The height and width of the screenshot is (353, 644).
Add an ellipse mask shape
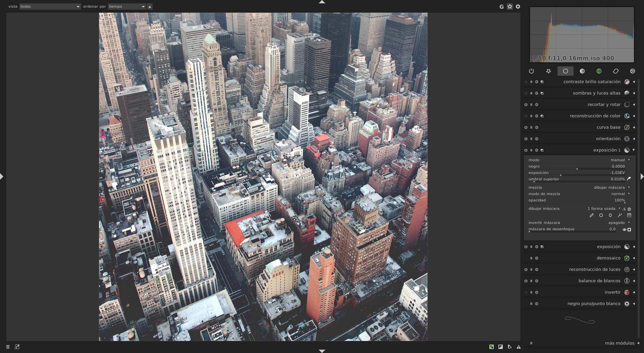pyautogui.click(x=610, y=216)
